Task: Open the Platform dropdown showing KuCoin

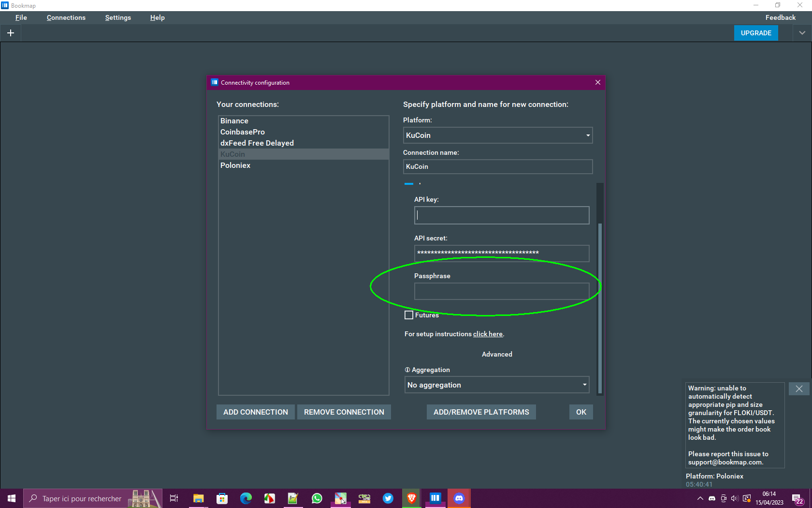Action: (498, 135)
